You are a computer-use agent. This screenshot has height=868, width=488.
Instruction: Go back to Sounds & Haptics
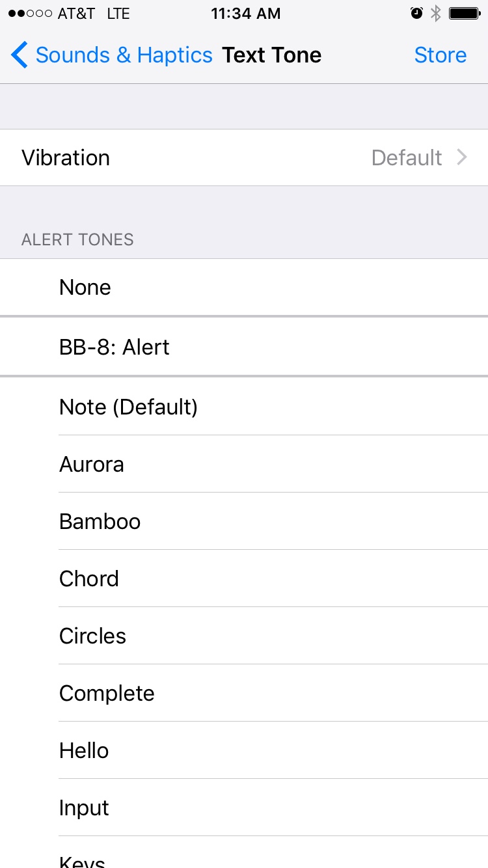pos(124,55)
